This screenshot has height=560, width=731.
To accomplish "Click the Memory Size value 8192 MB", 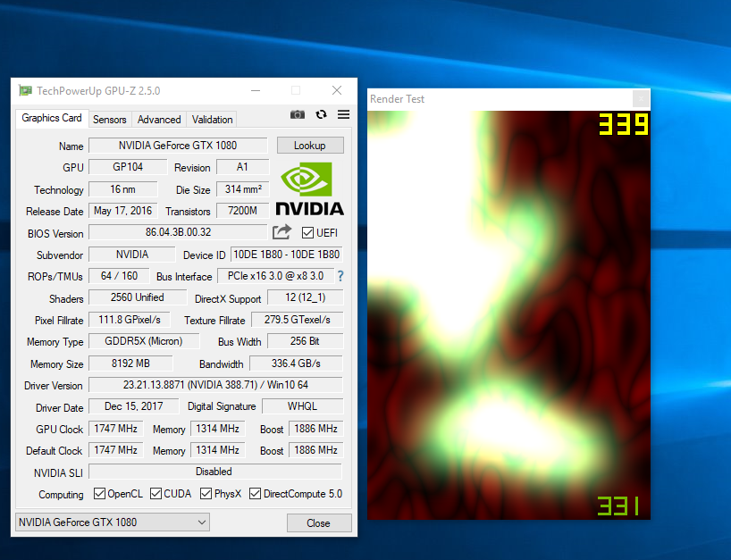I will click(130, 364).
